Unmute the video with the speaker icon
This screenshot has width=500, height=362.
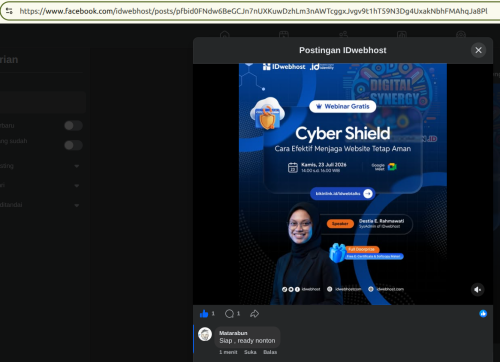click(478, 290)
